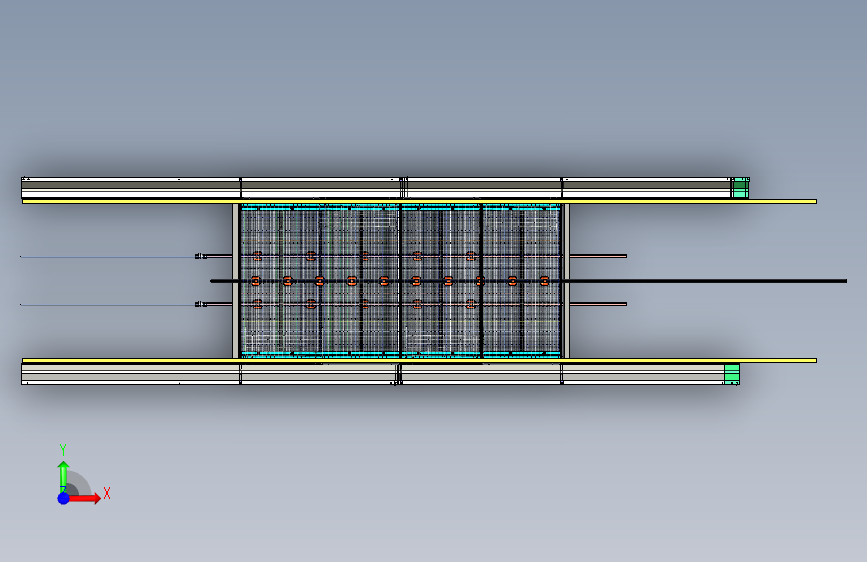Select the green end block on the upper rail
Image resolution: width=867 pixels, height=562 pixels.
tap(741, 188)
